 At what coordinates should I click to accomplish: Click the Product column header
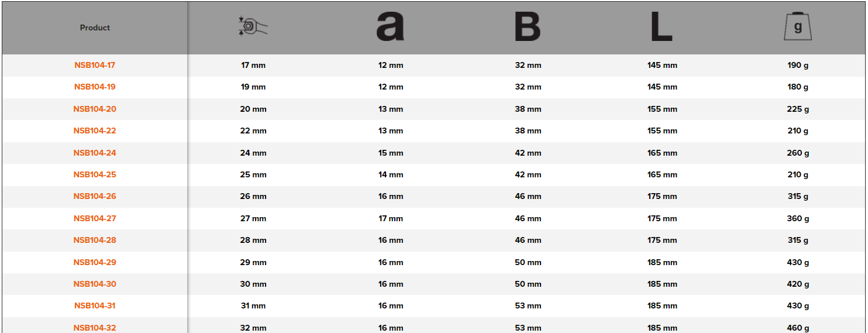[95, 28]
